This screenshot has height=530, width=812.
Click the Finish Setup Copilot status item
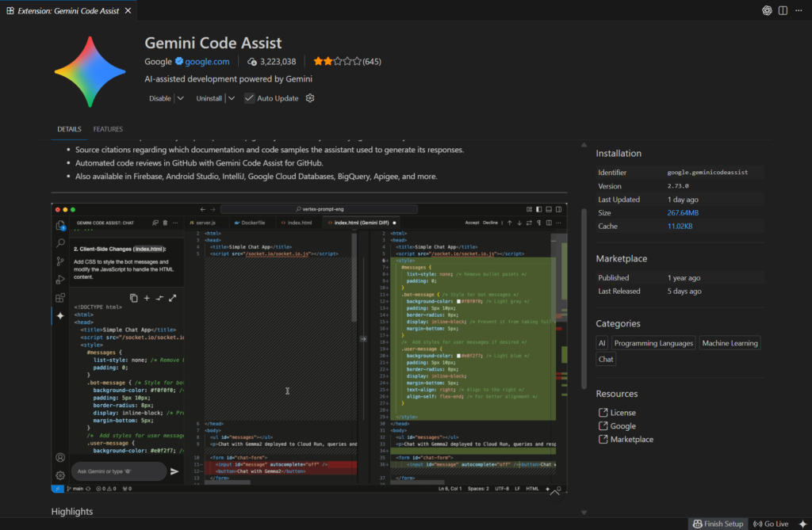(718, 524)
